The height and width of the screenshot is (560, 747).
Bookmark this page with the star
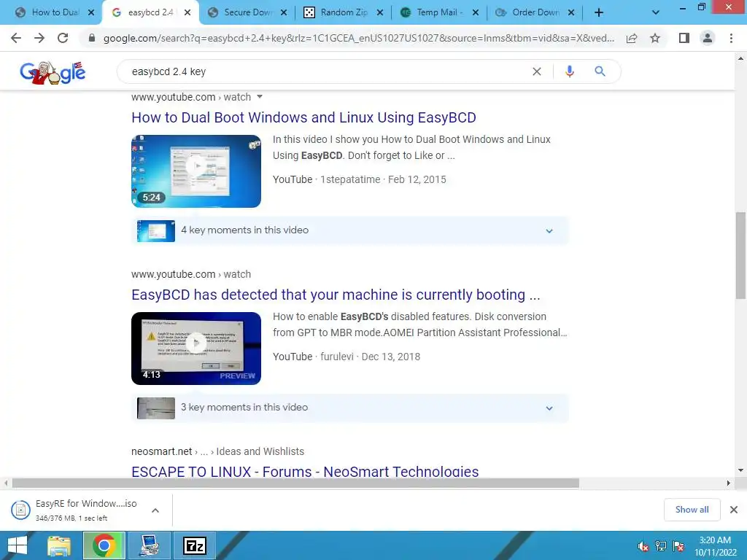click(x=655, y=38)
